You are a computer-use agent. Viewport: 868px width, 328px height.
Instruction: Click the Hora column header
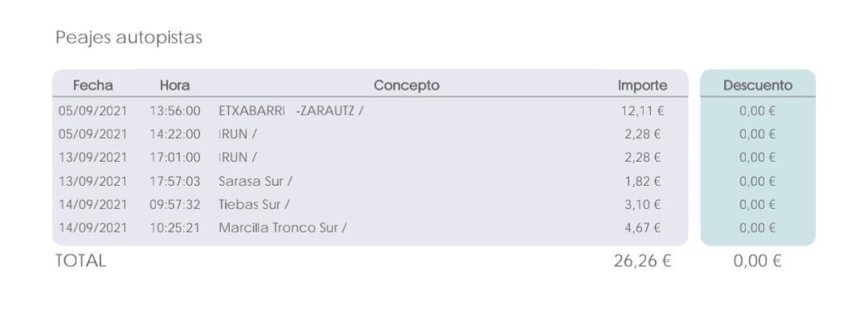click(x=175, y=85)
